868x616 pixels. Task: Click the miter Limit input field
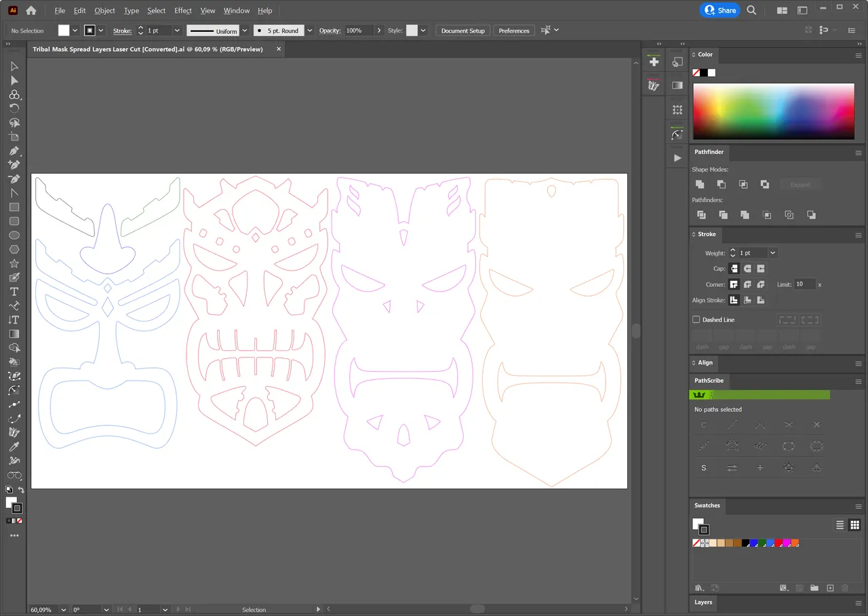tap(805, 284)
